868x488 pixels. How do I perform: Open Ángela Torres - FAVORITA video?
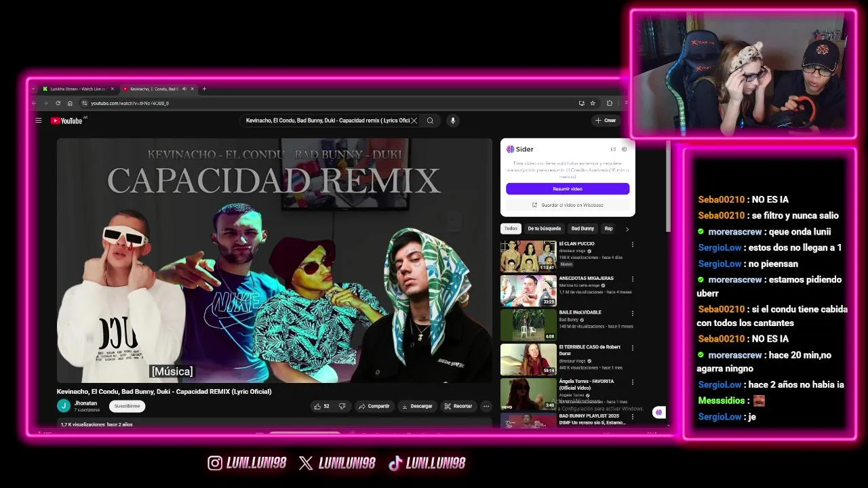[528, 394]
